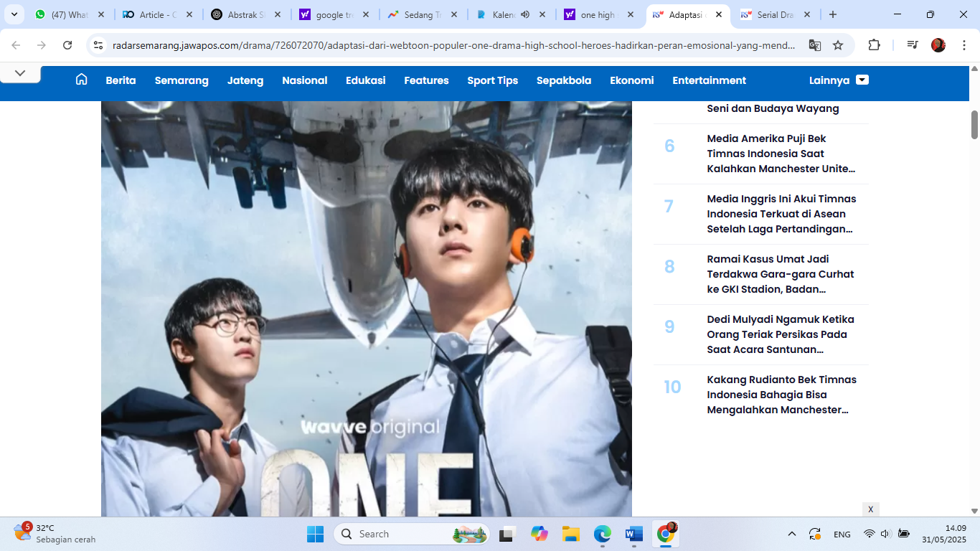This screenshot has height=551, width=980.
Task: Go to the Radar Semarang home icon
Action: 82,80
